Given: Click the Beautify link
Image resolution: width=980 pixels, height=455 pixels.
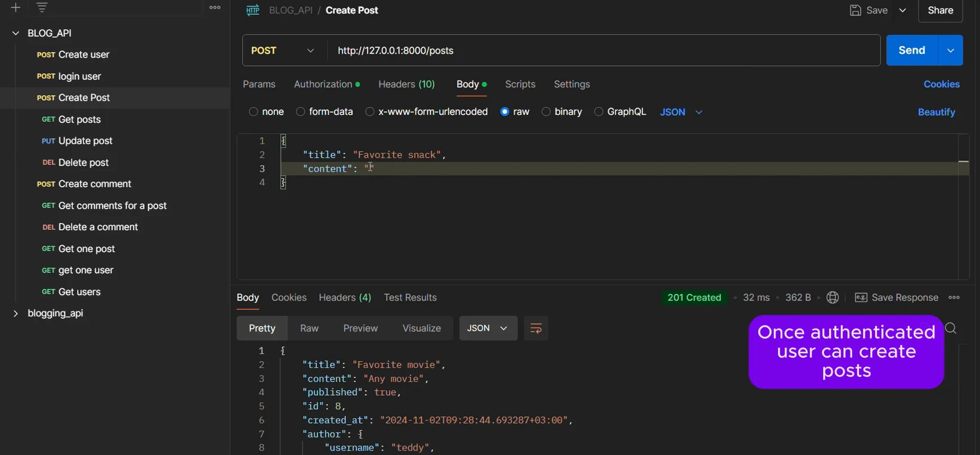Looking at the screenshot, I should (937, 112).
